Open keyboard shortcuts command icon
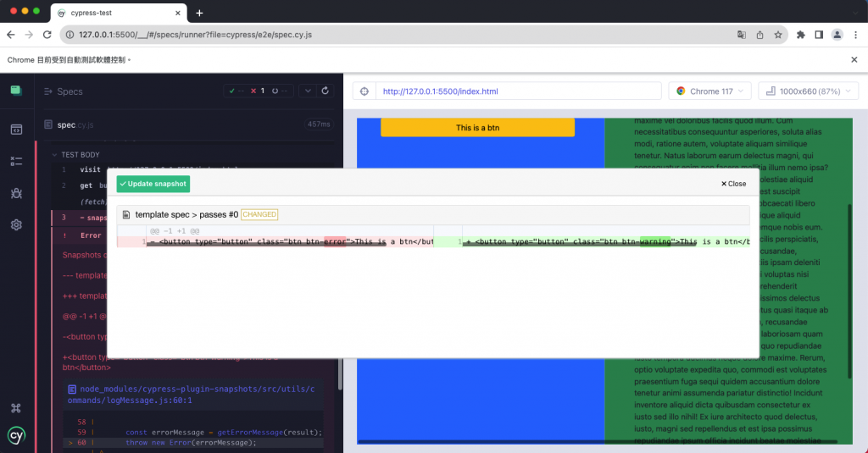This screenshot has height=453, width=868. [16, 408]
